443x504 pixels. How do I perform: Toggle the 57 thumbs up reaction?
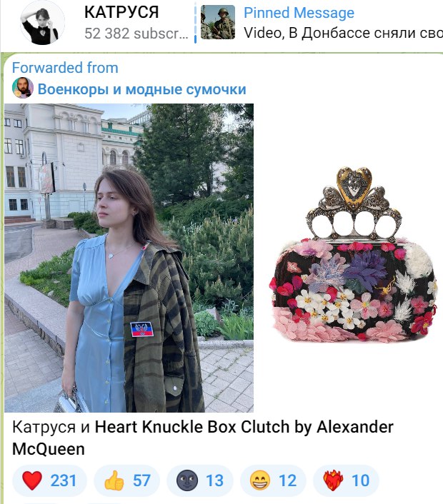coord(127,481)
